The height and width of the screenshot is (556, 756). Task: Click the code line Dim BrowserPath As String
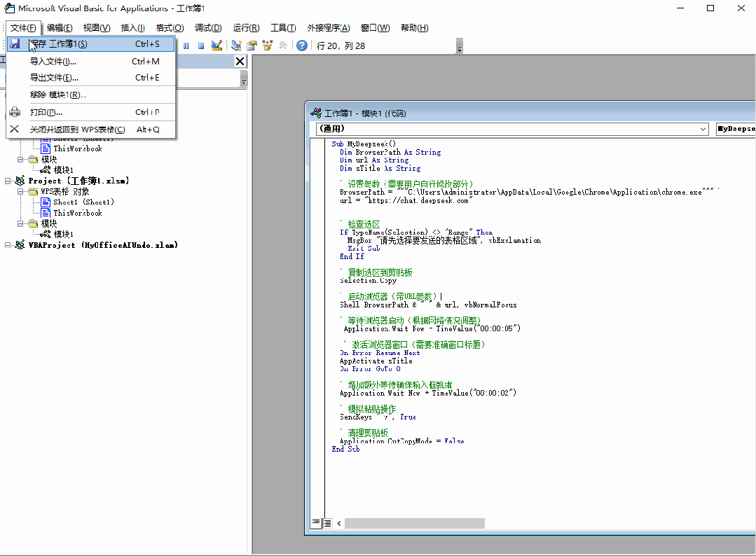[x=390, y=152]
